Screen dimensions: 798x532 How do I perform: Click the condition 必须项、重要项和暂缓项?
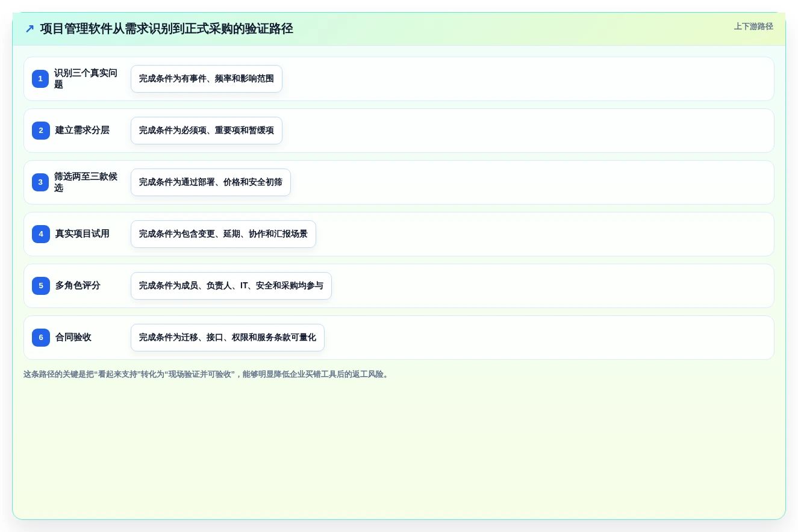click(x=207, y=131)
